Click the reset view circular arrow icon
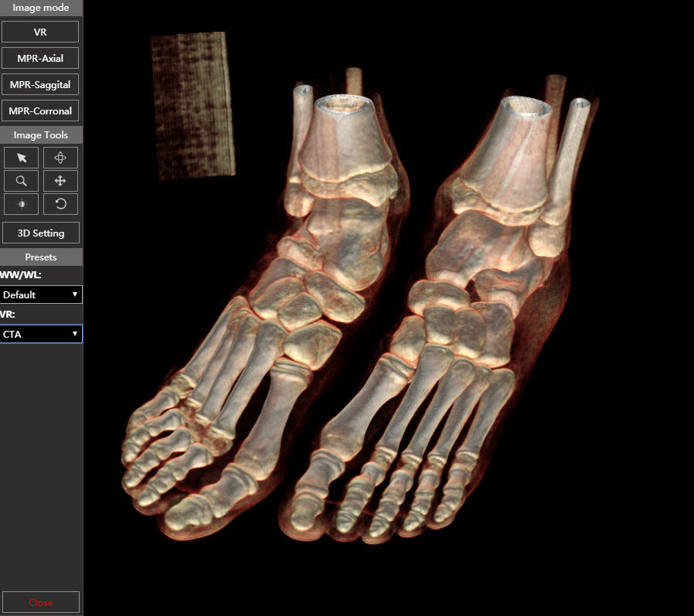The image size is (694, 616). (60, 203)
